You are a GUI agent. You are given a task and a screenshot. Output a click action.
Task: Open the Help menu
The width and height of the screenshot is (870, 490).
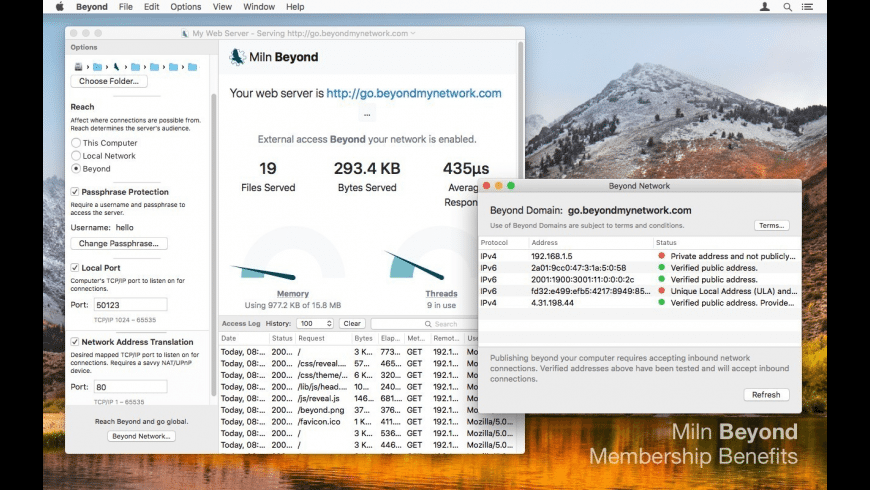pos(295,7)
